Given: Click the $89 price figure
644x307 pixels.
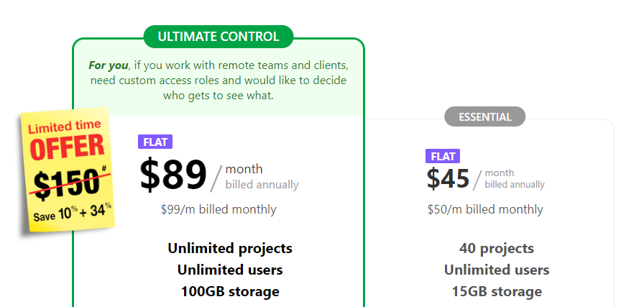Looking at the screenshot, I should (x=173, y=175).
